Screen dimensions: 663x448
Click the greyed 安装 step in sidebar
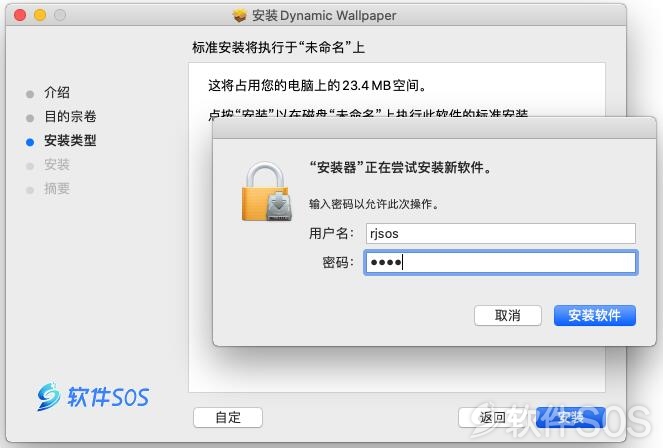[57, 164]
